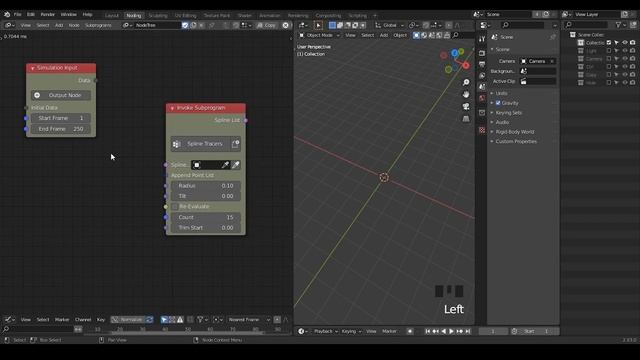Open the Edit menu

point(31,14)
